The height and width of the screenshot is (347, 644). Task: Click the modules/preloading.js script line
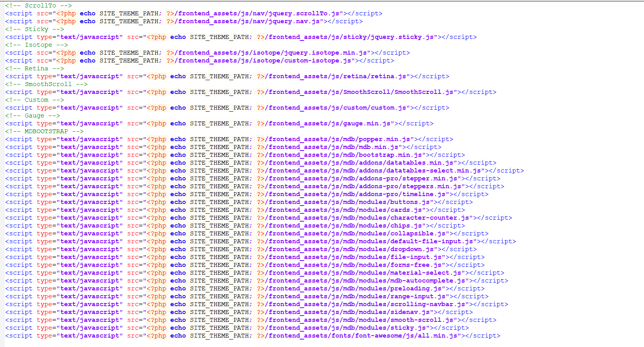[245, 288]
